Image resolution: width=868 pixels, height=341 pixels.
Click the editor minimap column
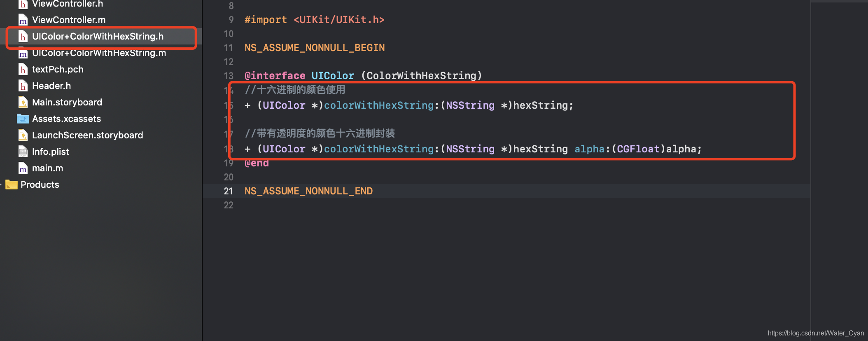839,170
